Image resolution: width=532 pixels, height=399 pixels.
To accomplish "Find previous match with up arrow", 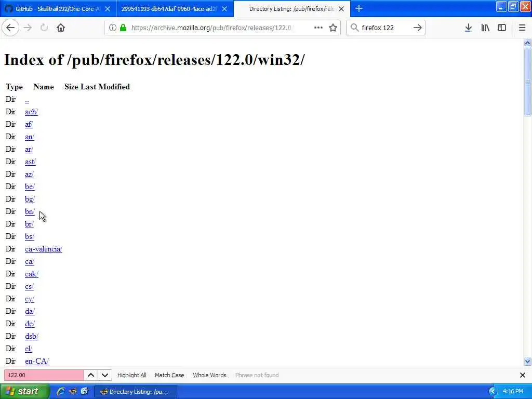I will point(91,375).
